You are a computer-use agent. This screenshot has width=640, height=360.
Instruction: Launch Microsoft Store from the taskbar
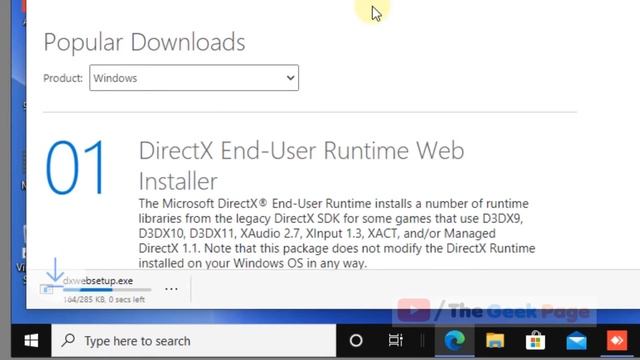pyautogui.click(x=535, y=340)
